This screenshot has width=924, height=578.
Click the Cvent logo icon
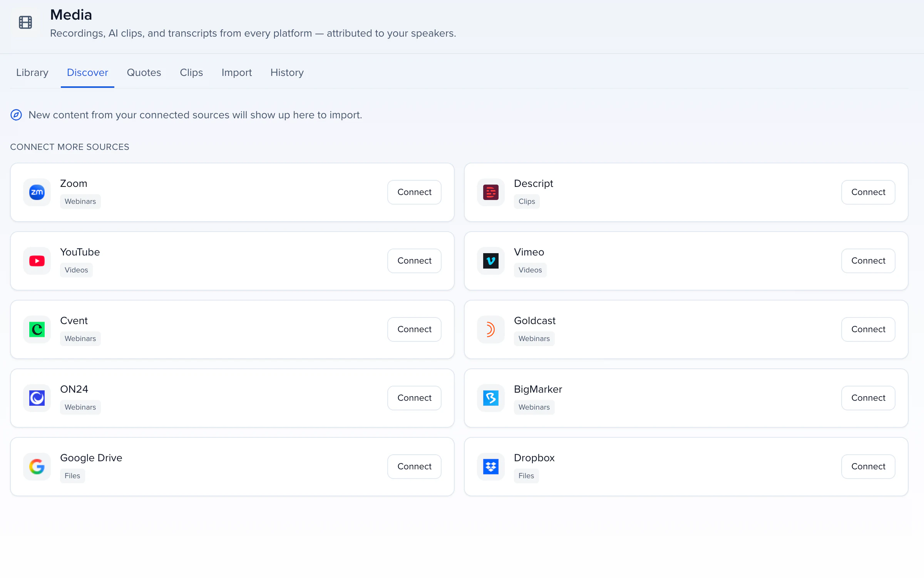pos(37,329)
